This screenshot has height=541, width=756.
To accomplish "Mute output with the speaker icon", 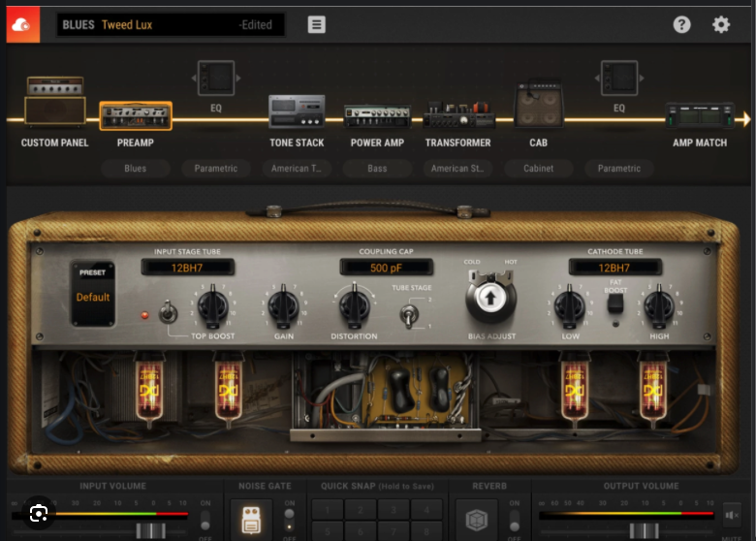I will [732, 516].
